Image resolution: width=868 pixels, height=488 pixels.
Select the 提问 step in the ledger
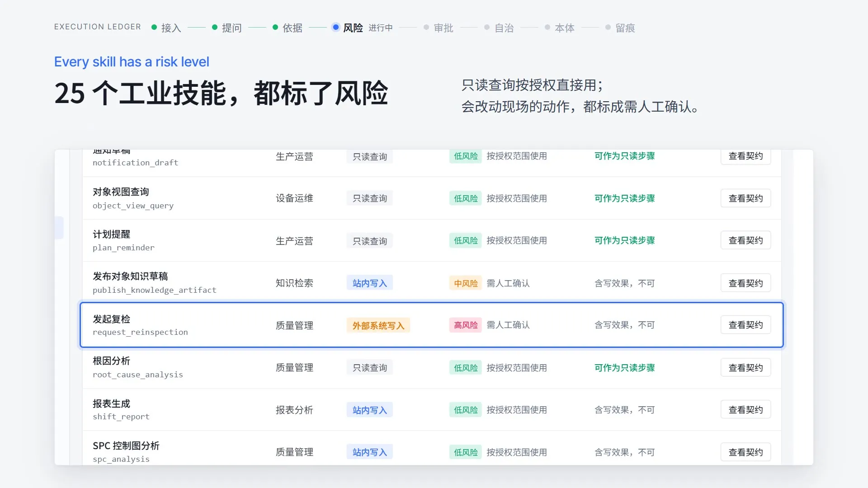tap(227, 28)
